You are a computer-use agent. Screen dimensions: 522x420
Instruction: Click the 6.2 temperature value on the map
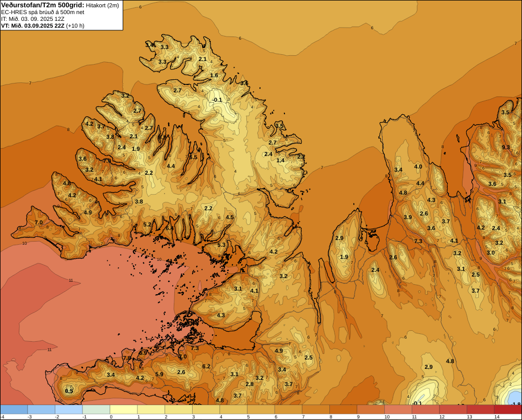coord(206,367)
